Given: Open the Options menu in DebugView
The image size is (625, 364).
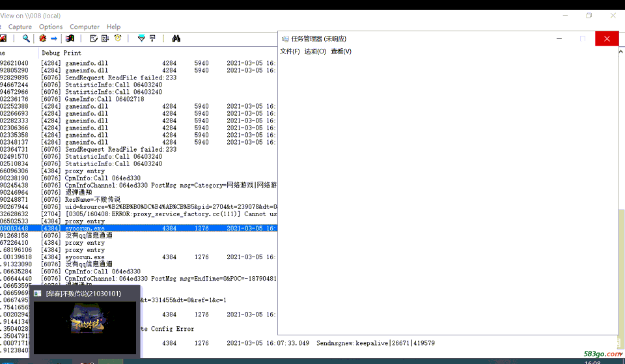Looking at the screenshot, I should pyautogui.click(x=51, y=27).
